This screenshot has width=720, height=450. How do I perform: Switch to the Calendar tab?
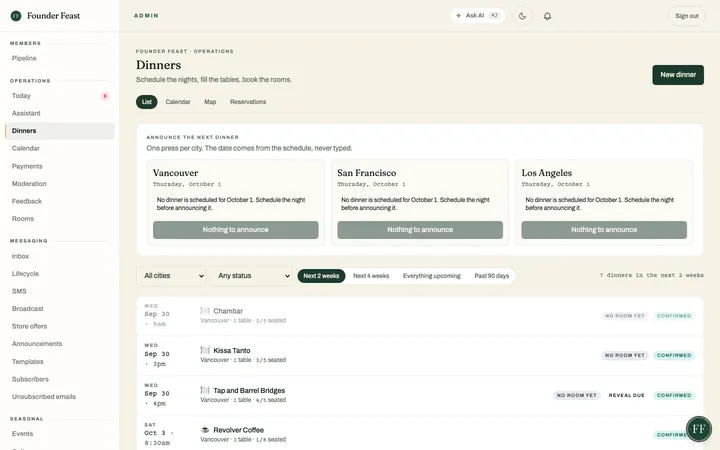(178, 102)
